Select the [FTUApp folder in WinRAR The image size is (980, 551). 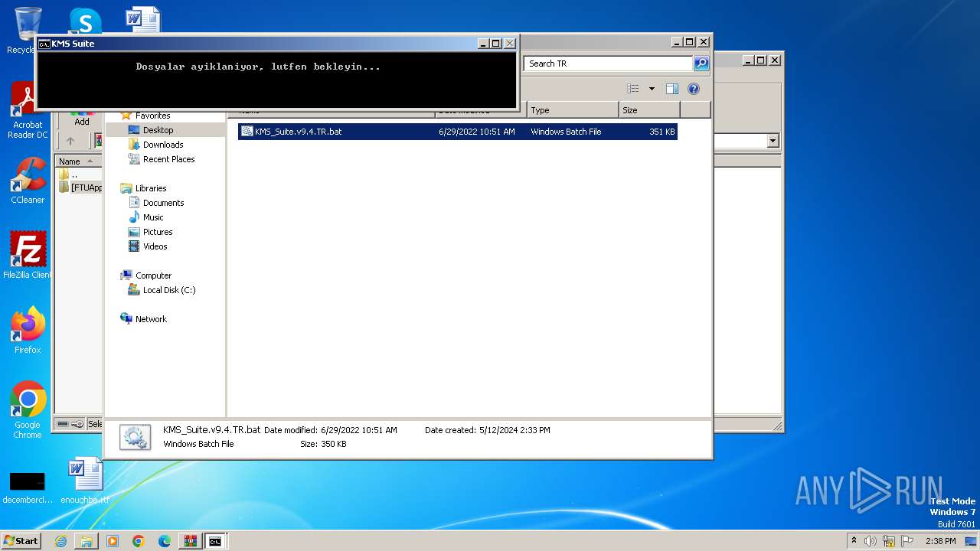(80, 187)
